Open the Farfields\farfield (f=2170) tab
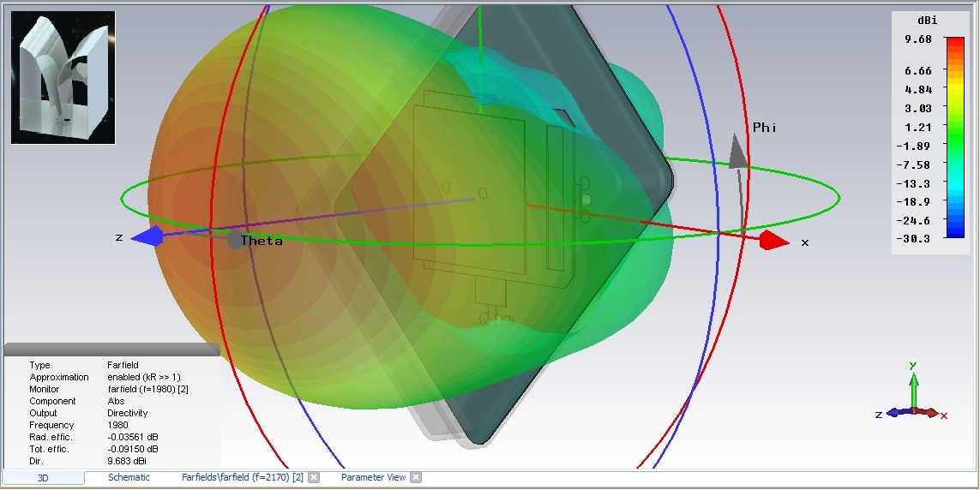Screen dimensions: 980x490 [x=242, y=477]
